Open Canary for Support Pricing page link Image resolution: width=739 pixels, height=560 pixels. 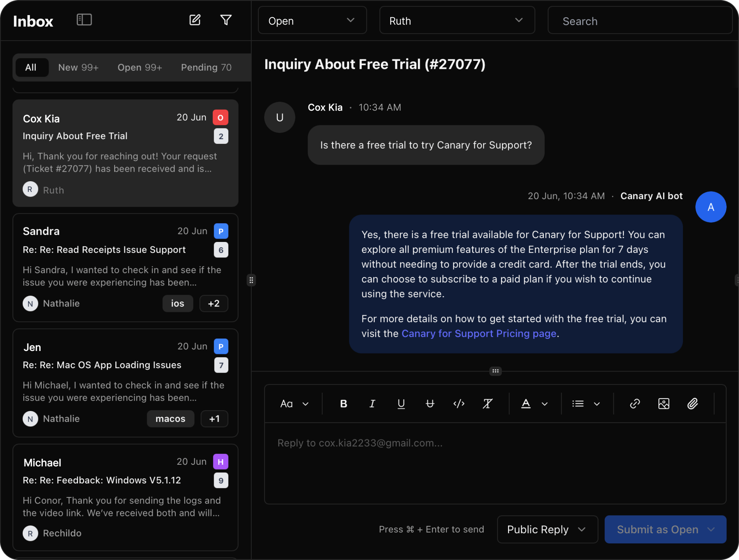click(x=479, y=334)
